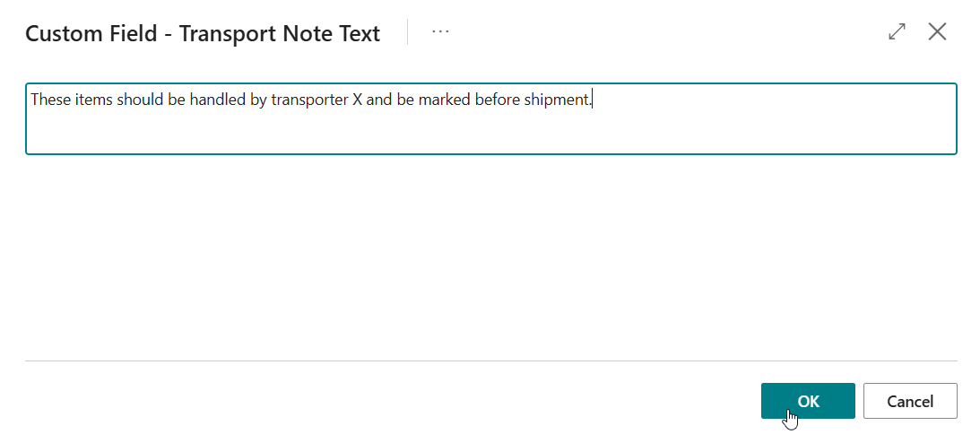Click the dialog title Custom Field heading
This screenshot has height=443, width=980.
pos(203,34)
